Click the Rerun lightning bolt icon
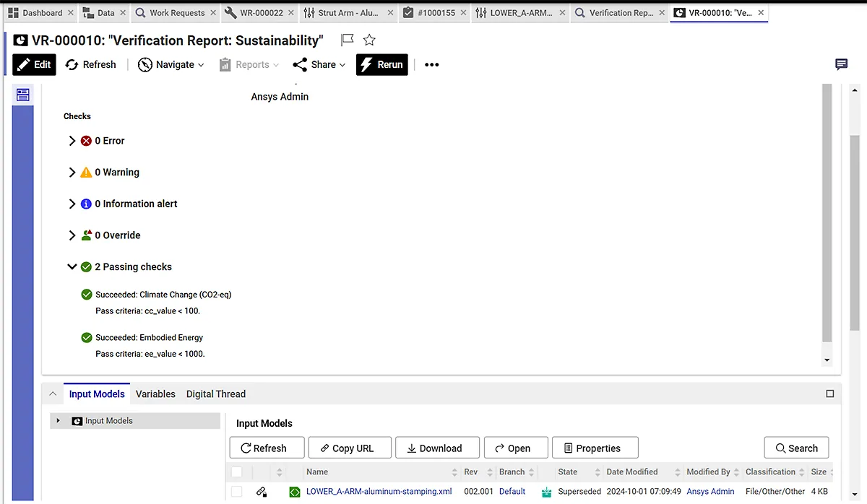 click(x=365, y=64)
